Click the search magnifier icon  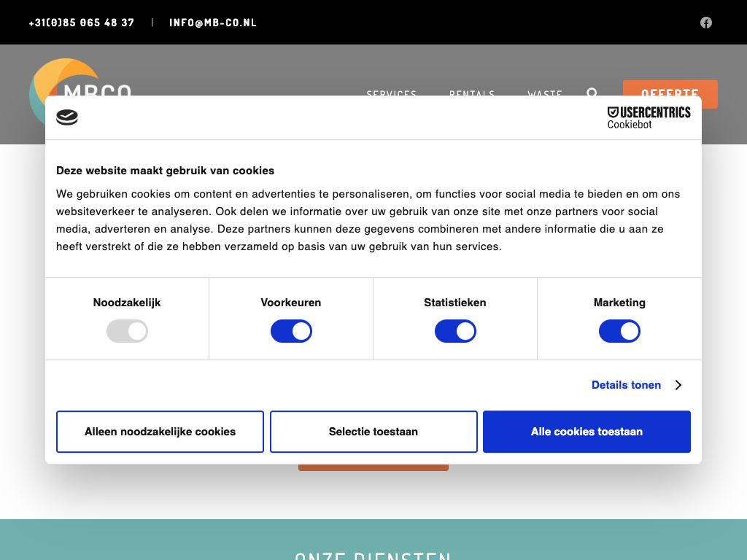click(x=592, y=92)
